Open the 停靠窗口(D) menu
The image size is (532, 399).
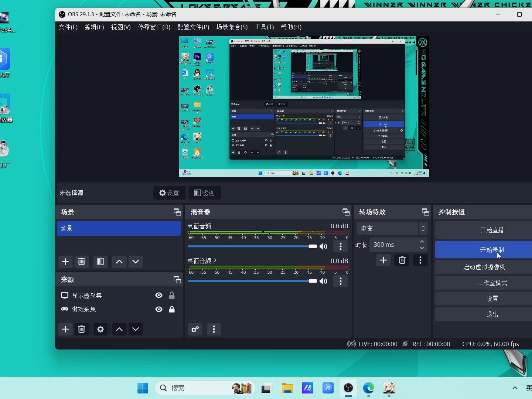coord(154,27)
